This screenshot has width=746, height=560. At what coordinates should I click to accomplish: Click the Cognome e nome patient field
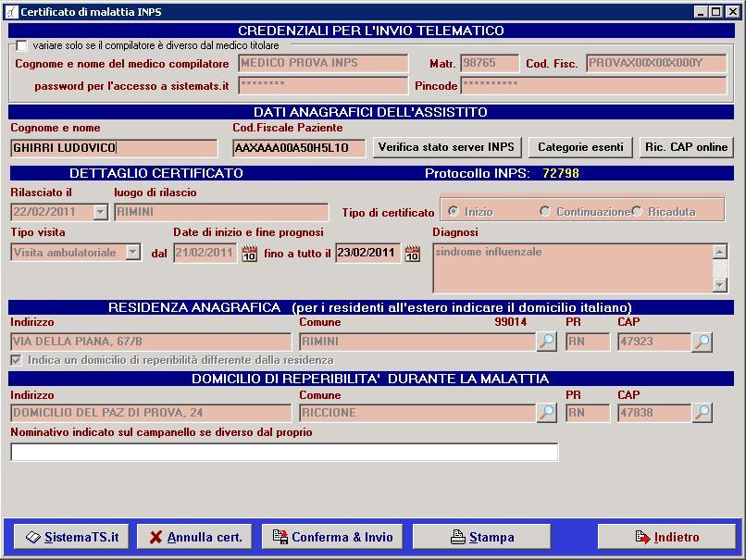tap(114, 148)
